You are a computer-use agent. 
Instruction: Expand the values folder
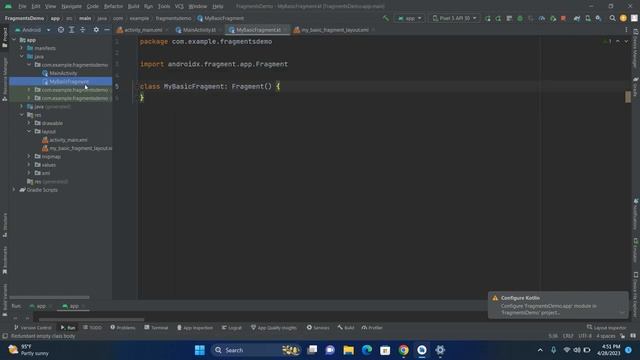click(29, 164)
